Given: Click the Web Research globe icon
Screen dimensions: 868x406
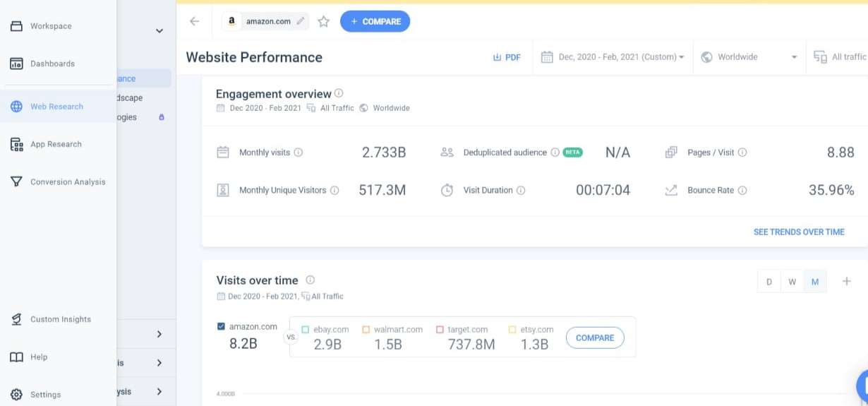Looking at the screenshot, I should [x=16, y=107].
